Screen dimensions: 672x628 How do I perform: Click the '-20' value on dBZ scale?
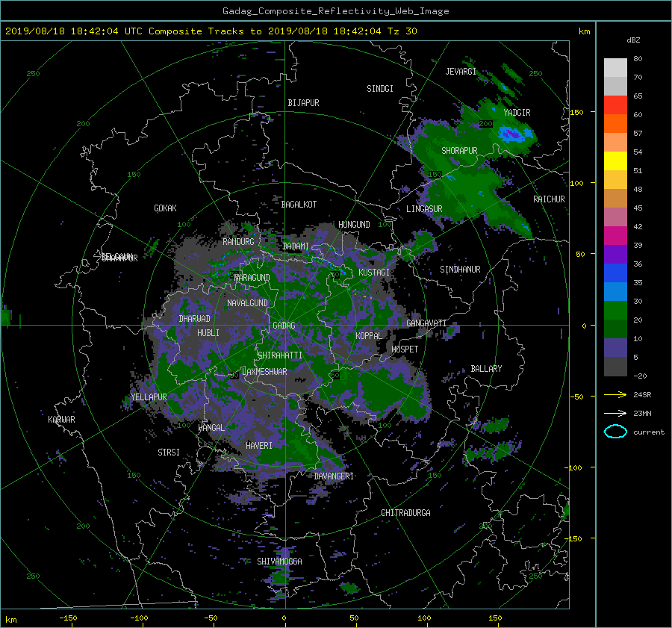tap(639, 376)
